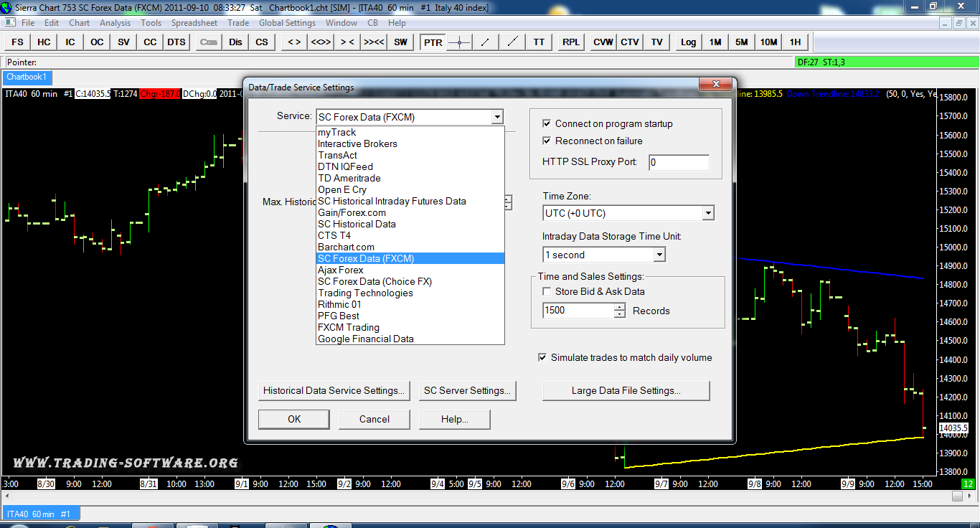The image size is (980, 528).
Task: Click the PTR pointer toolbar button
Action: tap(433, 42)
